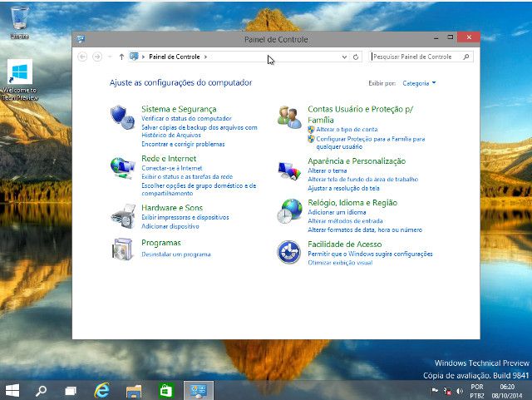Open the Sistema e Segurança category link
The image size is (532, 400).
click(179, 109)
